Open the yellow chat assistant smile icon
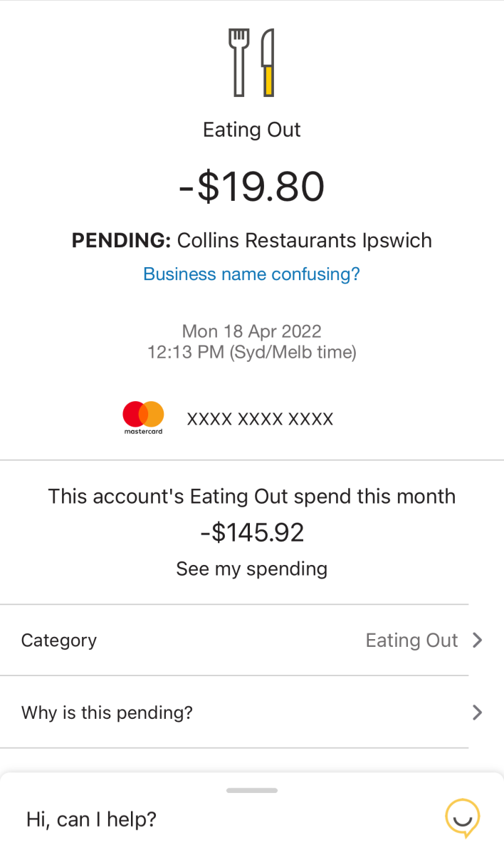The width and height of the screenshot is (504, 855). (462, 818)
